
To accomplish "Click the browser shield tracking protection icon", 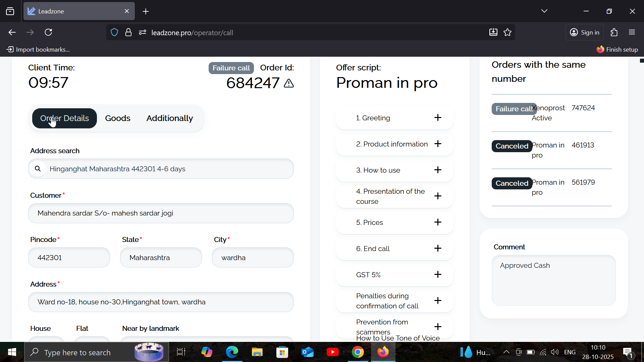I will (x=114, y=33).
